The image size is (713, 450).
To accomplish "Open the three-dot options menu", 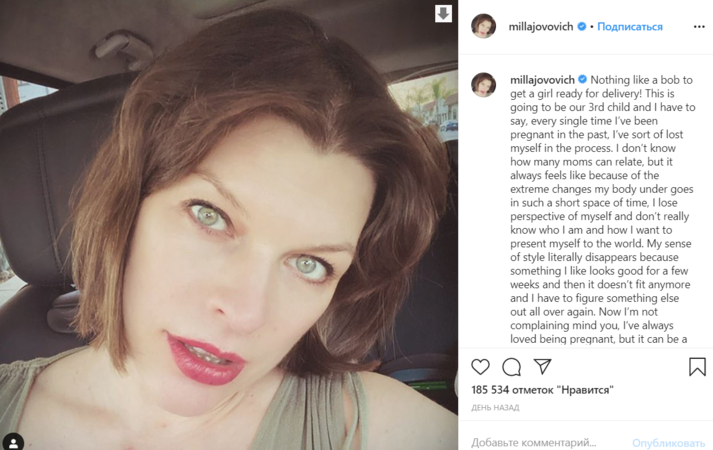I will coord(699,27).
